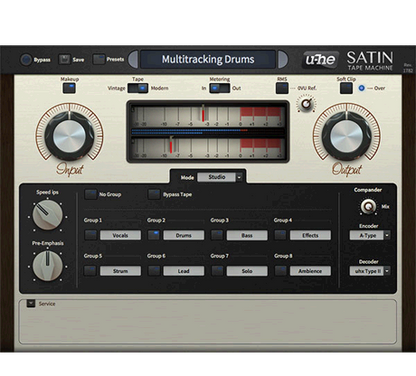
Task: Expand the Service panel arrow
Action: click(x=31, y=303)
